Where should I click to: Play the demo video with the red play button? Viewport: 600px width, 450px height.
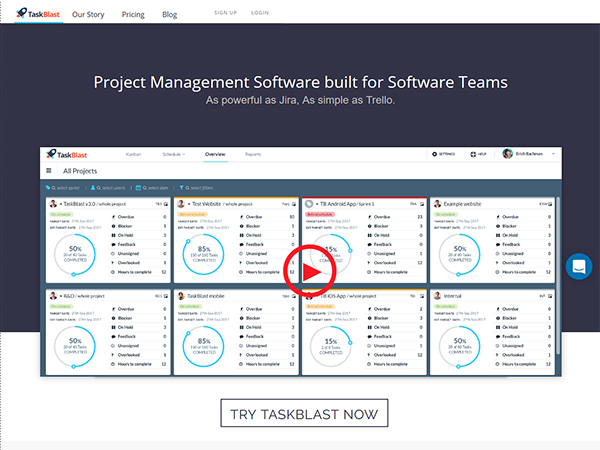310,271
